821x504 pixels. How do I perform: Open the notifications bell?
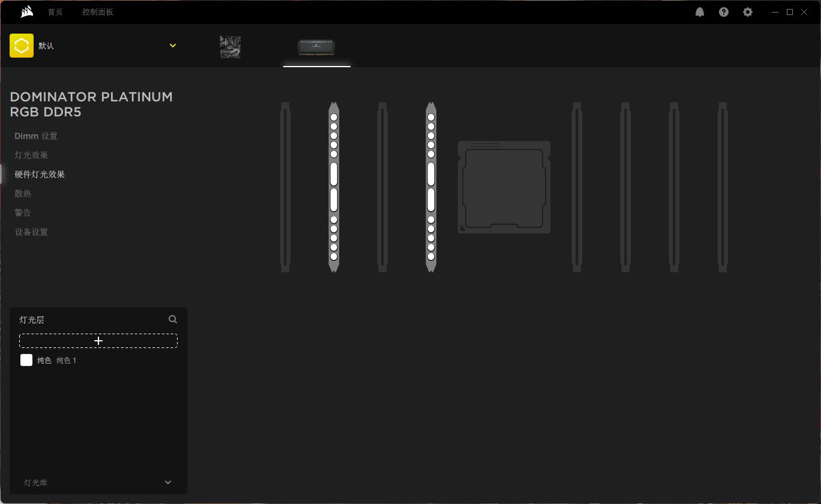tap(700, 12)
